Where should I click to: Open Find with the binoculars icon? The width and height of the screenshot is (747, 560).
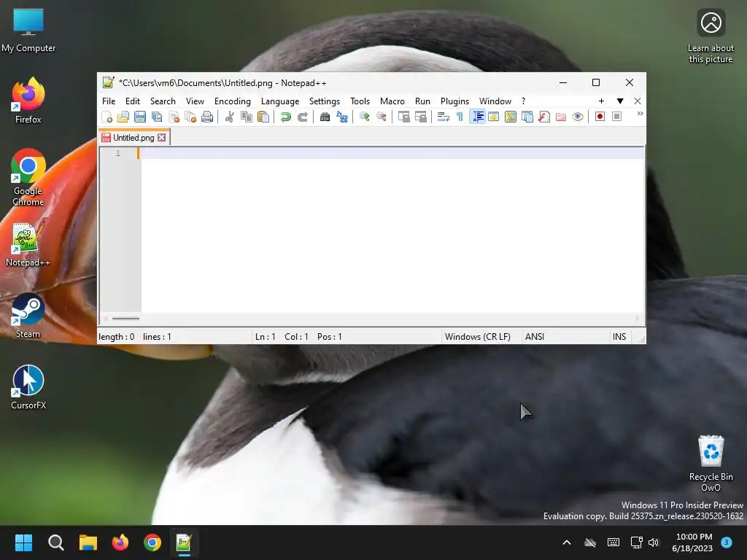pos(325,117)
